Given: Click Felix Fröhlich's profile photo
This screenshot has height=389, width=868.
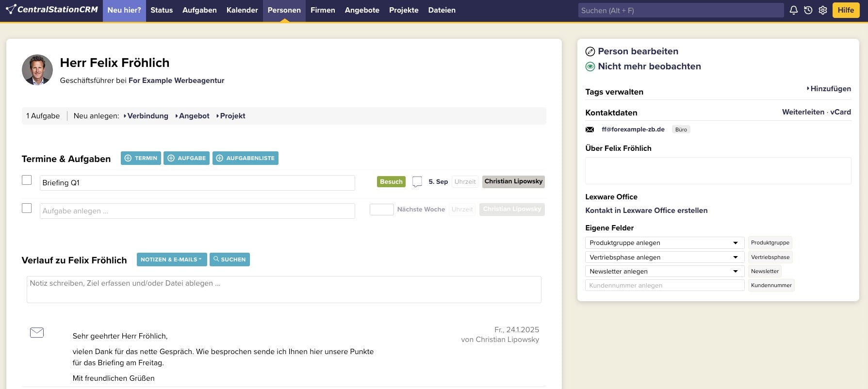Looking at the screenshot, I should 37,70.
